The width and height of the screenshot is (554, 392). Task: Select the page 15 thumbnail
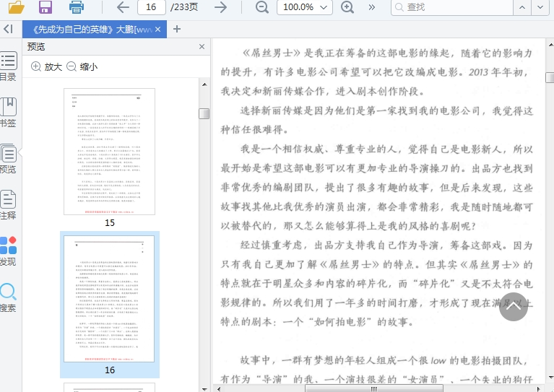[x=109, y=152]
